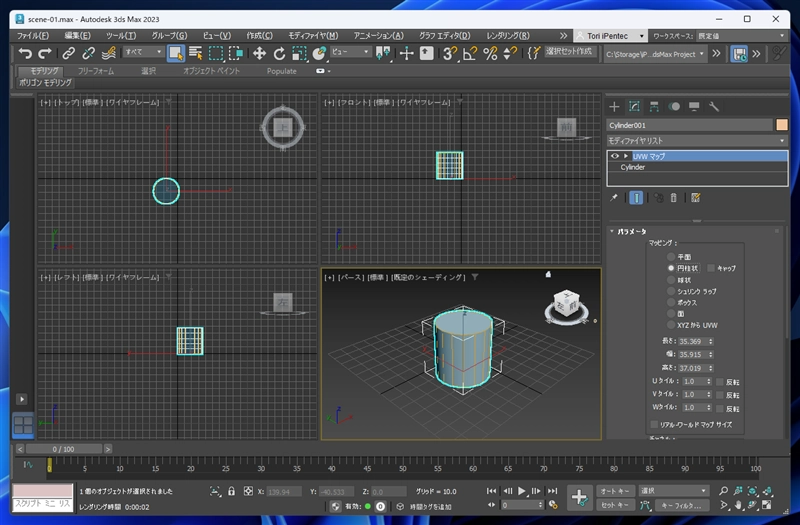This screenshot has width=800, height=525.
Task: Open the 選択 key mode dropdown
Action: 674,491
